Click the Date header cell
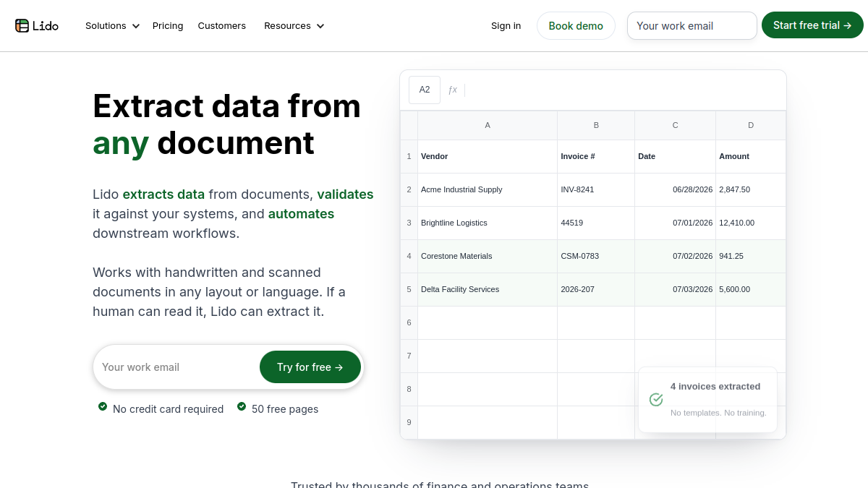Image resolution: width=868 pixels, height=488 pixels. pyautogui.click(x=676, y=156)
